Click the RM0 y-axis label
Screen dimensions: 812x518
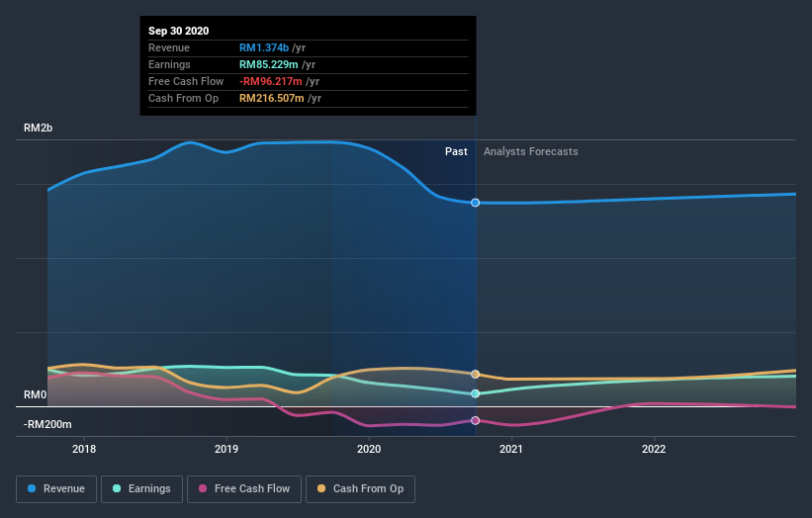coord(35,394)
